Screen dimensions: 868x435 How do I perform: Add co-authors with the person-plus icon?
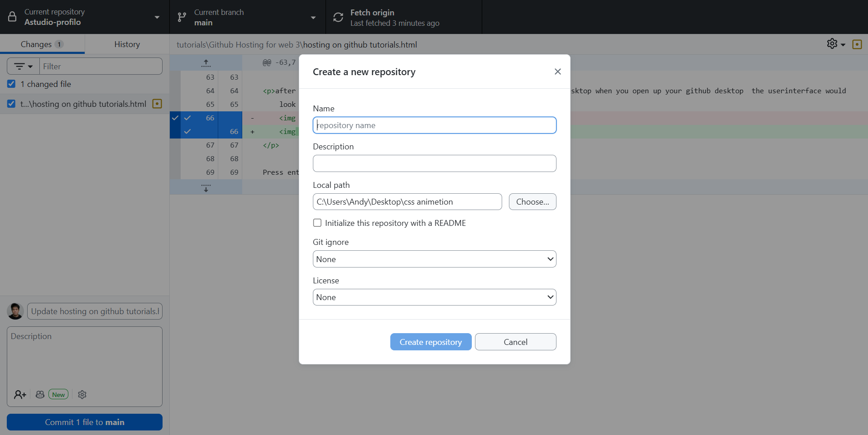(20, 395)
